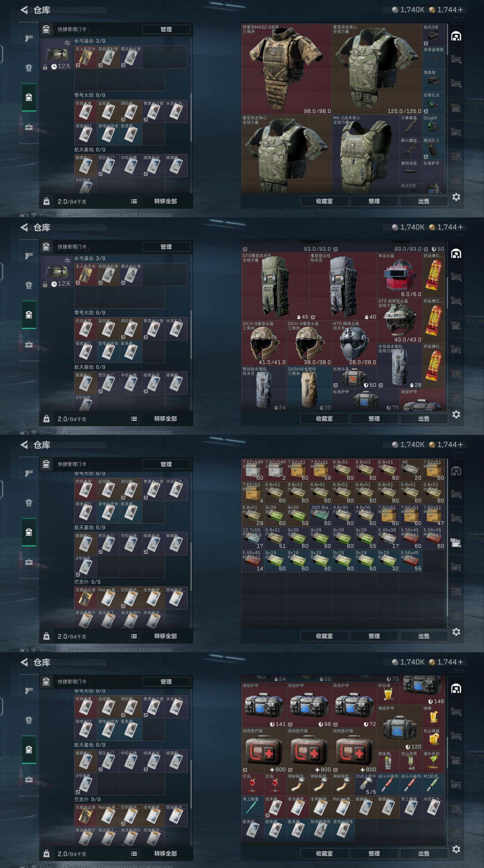Switch to the highlighted ammo category tab
Screen dimensions: 484x868
click(456, 543)
